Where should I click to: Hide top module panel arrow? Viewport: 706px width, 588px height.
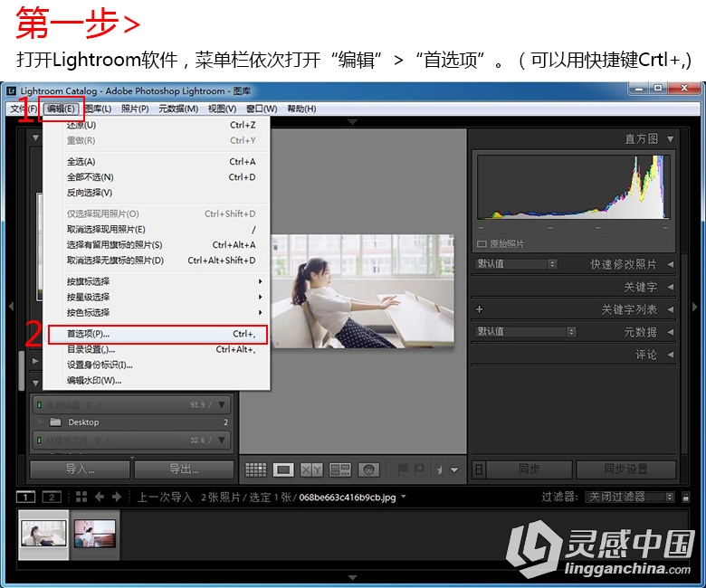pos(353,122)
